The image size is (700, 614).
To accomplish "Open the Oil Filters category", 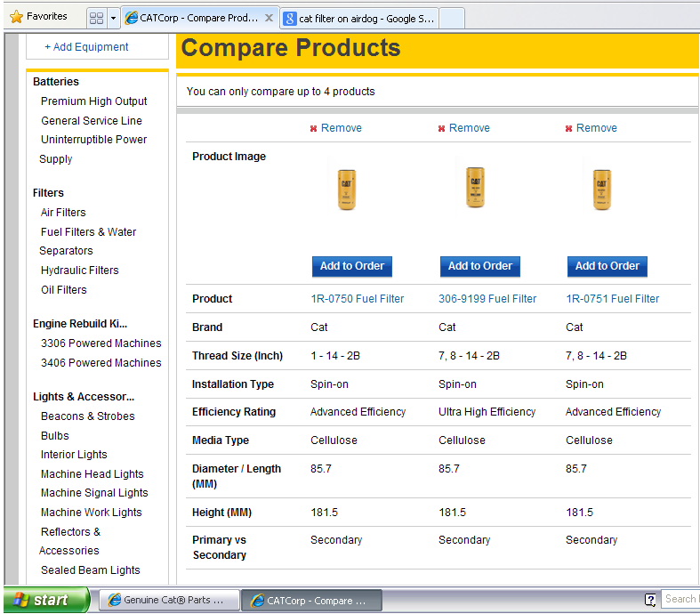I will [x=63, y=290].
